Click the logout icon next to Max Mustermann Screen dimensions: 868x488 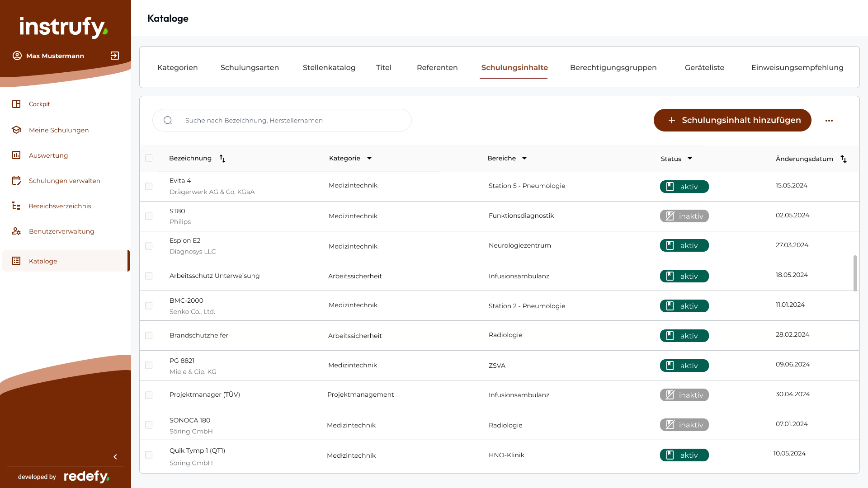[115, 56]
